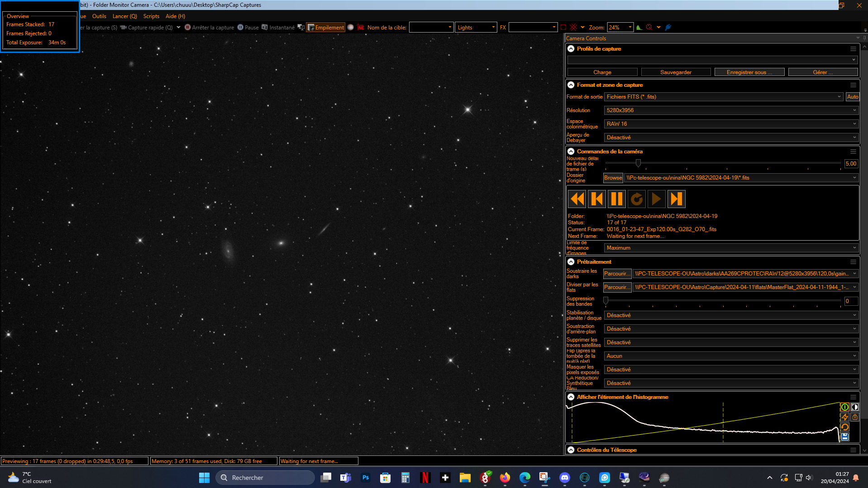Click the blue satellite icon in toolbar
Screen dimensions: 868x488
coord(668,28)
